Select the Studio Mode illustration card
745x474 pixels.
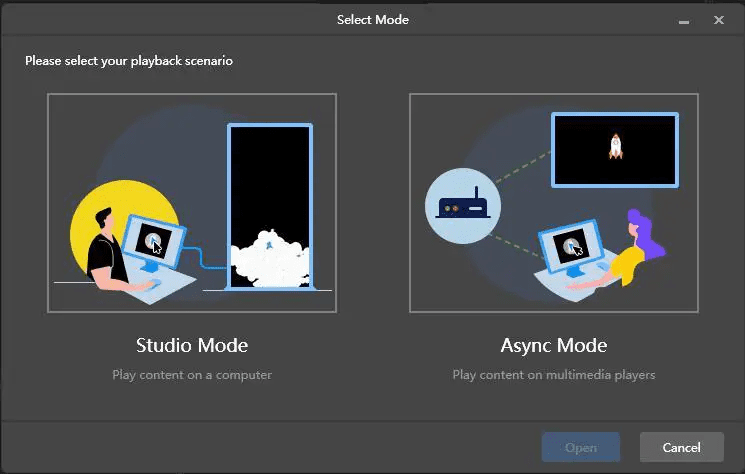click(x=192, y=203)
